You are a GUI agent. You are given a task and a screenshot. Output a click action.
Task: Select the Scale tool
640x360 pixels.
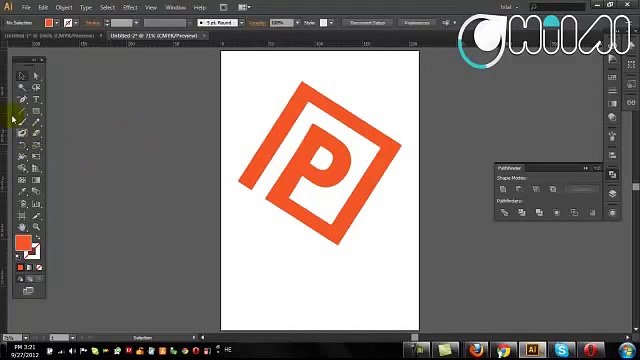36,145
